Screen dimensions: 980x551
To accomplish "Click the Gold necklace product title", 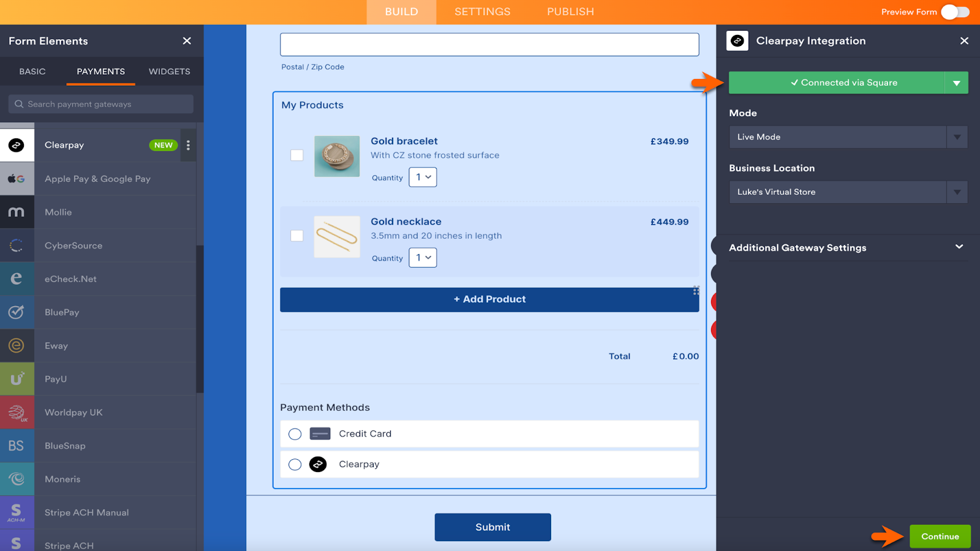I will (x=406, y=222).
